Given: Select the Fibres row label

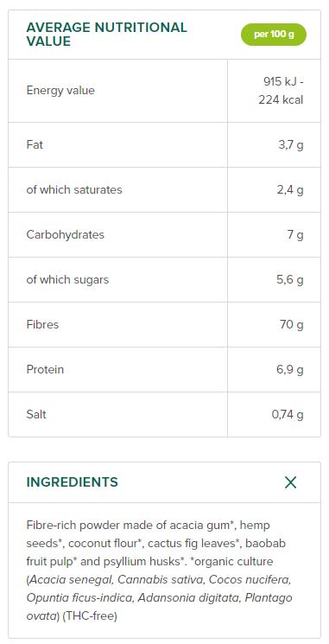Looking at the screenshot, I should (x=42, y=324).
